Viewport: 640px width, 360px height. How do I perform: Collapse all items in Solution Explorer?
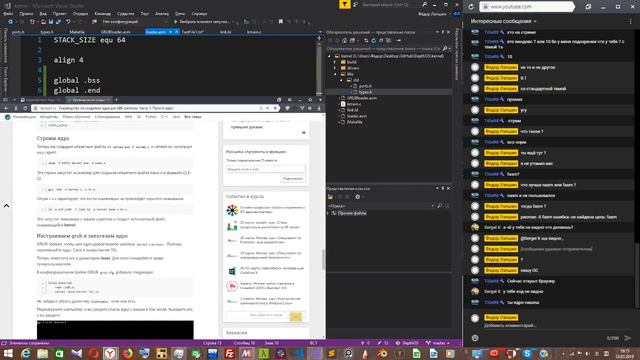pos(381,40)
